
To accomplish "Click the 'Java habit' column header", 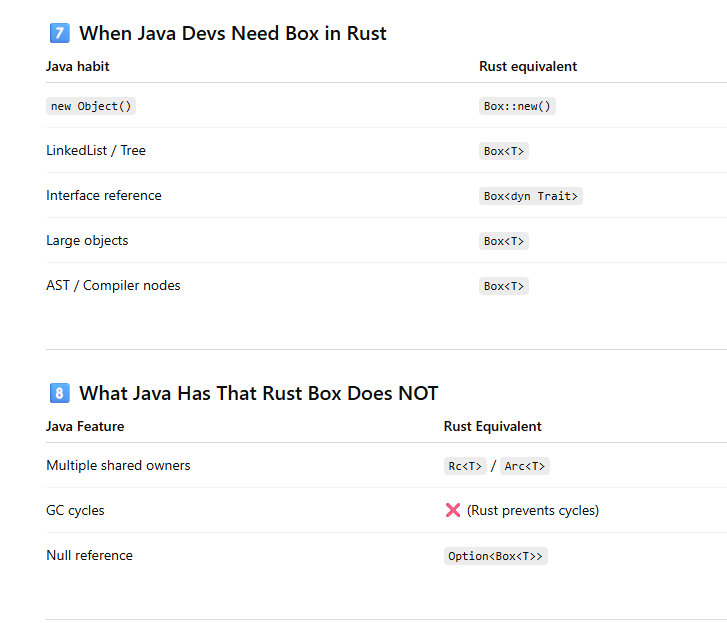I will (78, 66).
